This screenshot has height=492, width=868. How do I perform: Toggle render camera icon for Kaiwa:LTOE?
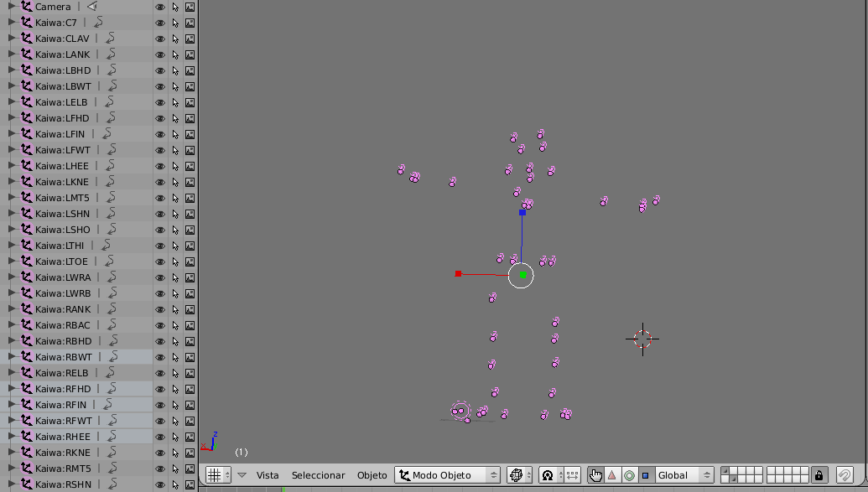pyautogui.click(x=190, y=262)
